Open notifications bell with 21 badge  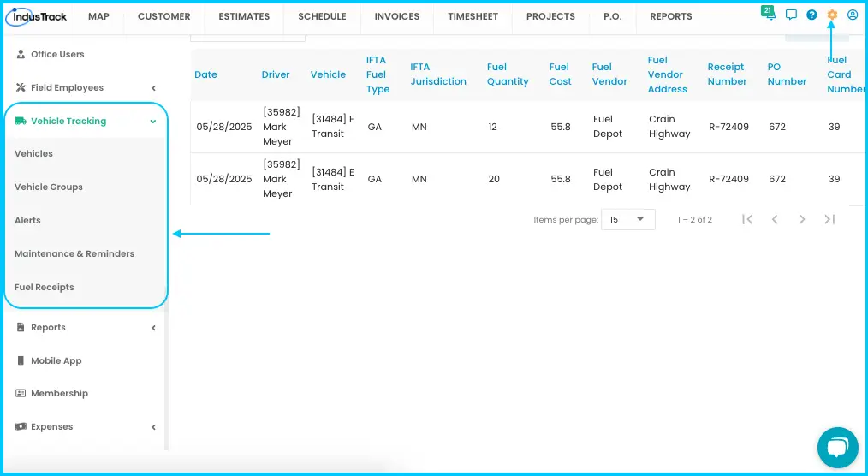click(769, 14)
